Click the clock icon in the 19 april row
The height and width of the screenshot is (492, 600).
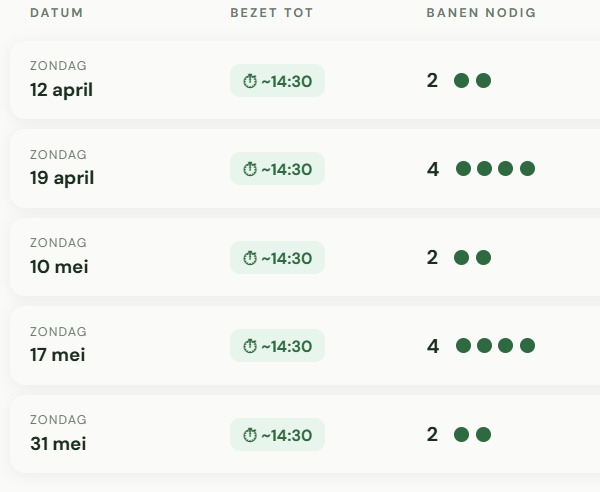point(250,169)
